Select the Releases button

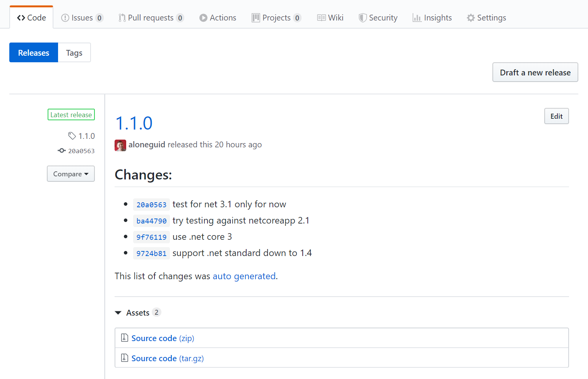34,53
